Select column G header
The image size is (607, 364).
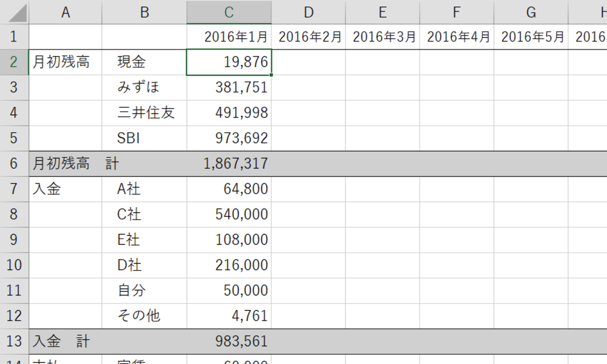(x=531, y=12)
